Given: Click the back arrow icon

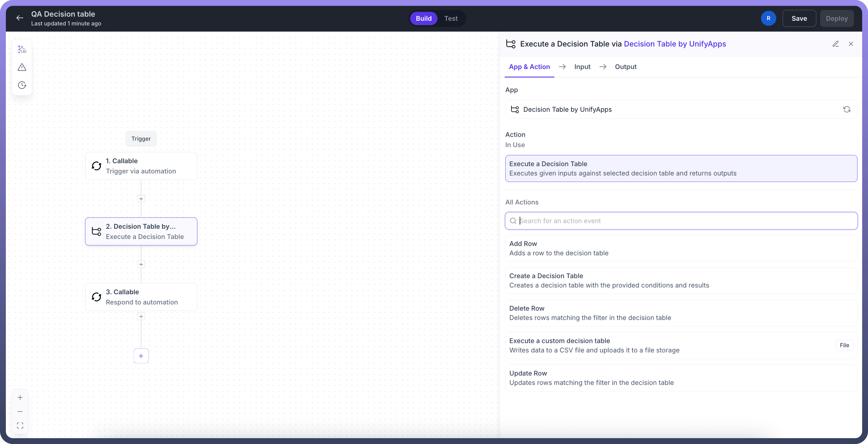Looking at the screenshot, I should (x=20, y=18).
